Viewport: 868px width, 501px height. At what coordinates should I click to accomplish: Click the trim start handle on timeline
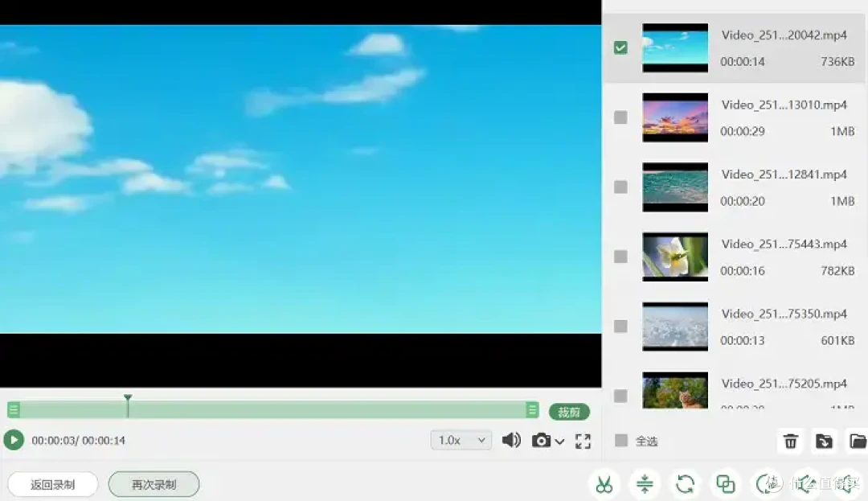(14, 409)
